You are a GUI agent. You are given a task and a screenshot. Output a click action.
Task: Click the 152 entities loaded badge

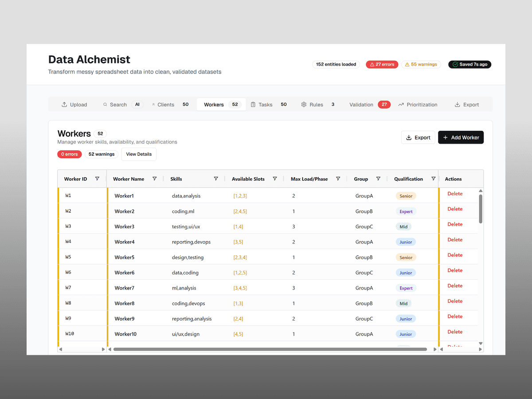tap(336, 64)
